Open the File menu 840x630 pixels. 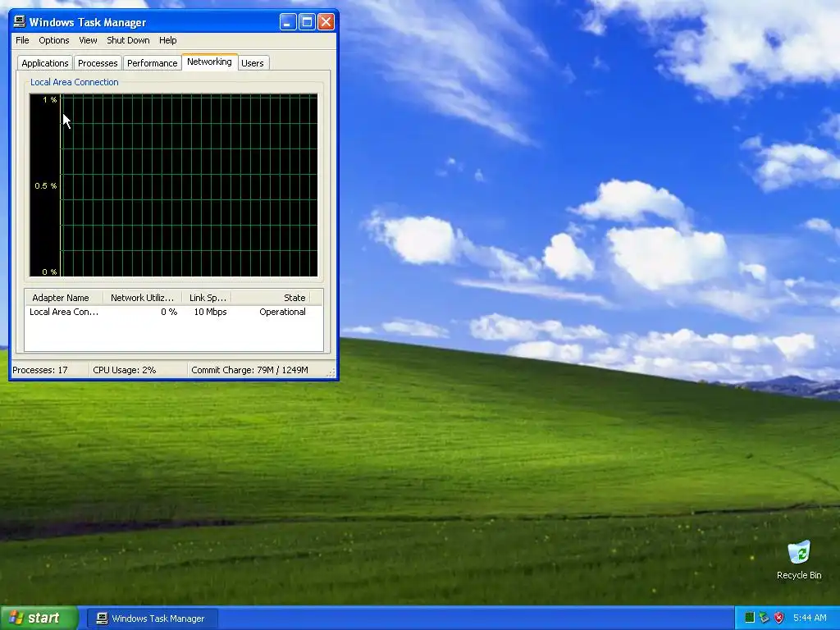tap(22, 40)
